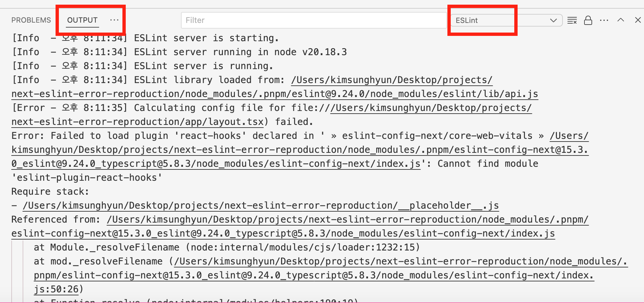This screenshot has height=303, width=644.
Task: Focus the Filter input field
Action: click(313, 20)
